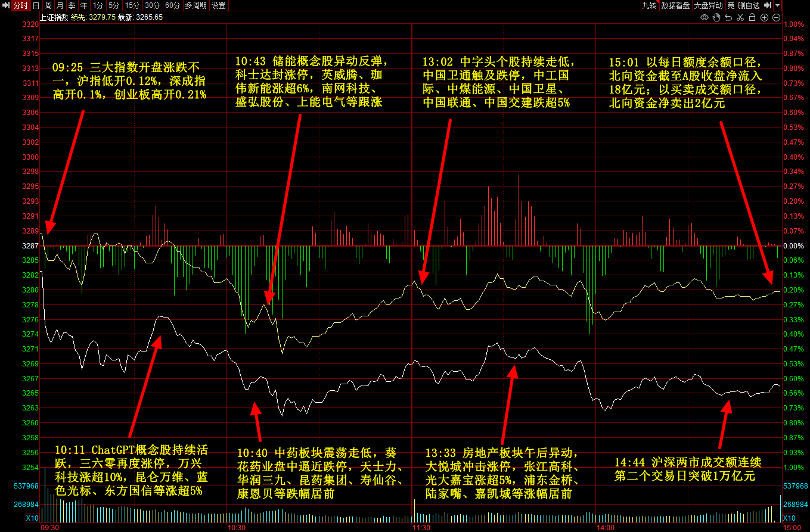Toggle the padlock lock icon
810x532 pixels.
(752, 17)
